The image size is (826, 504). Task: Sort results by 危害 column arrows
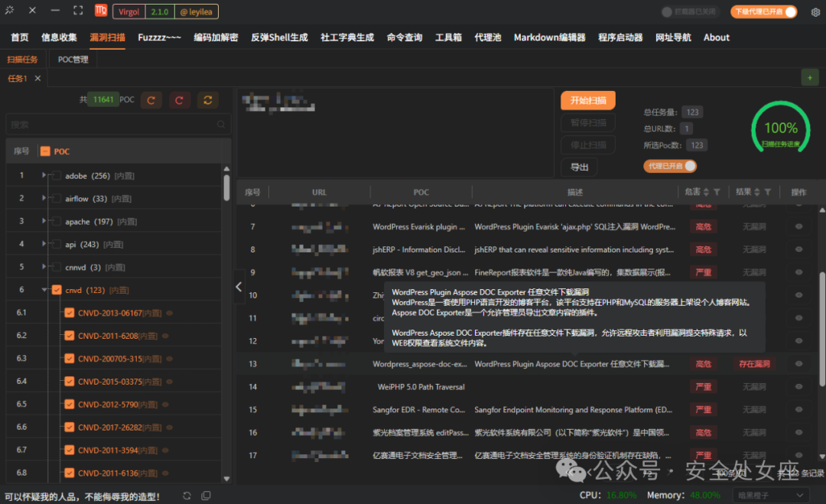(x=706, y=192)
